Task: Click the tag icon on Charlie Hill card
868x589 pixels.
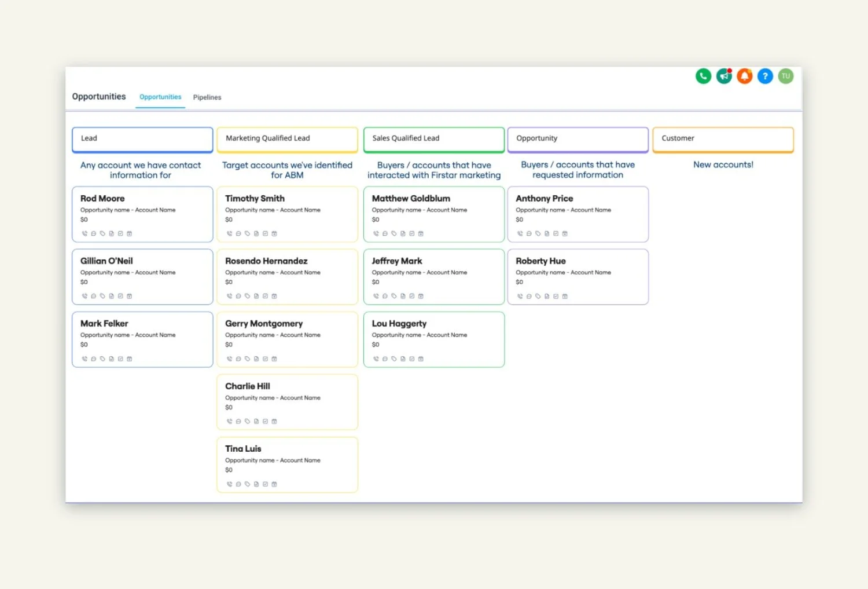Action: 247,421
